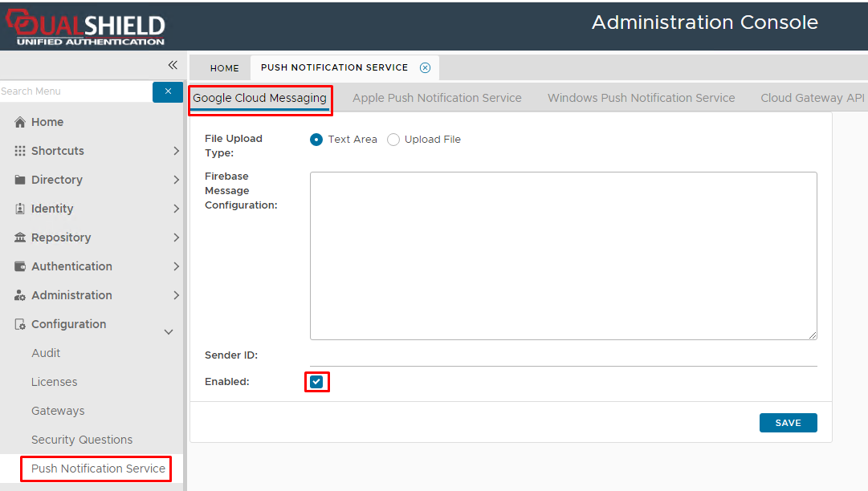Click the Directory folder icon
The height and width of the screenshot is (491, 868).
coord(20,180)
